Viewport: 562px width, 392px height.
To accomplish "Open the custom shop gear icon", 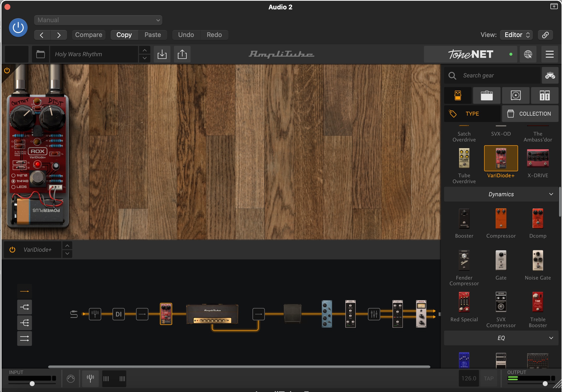I will click(x=550, y=75).
